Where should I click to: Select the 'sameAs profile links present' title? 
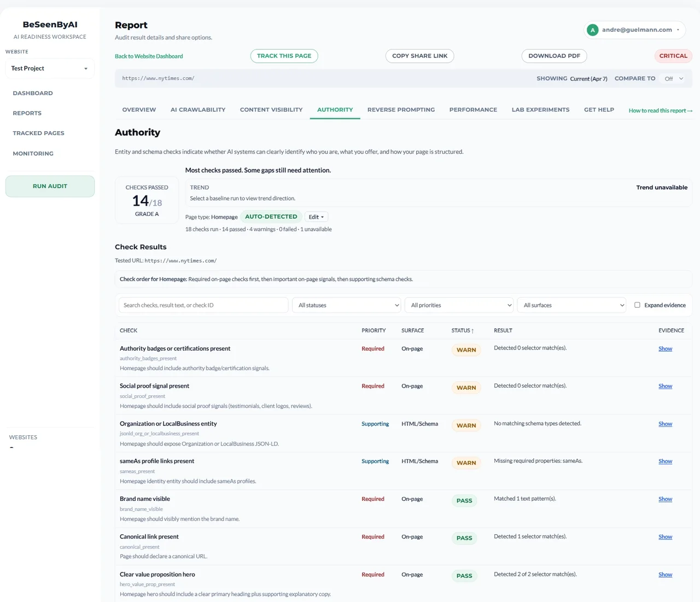point(157,461)
